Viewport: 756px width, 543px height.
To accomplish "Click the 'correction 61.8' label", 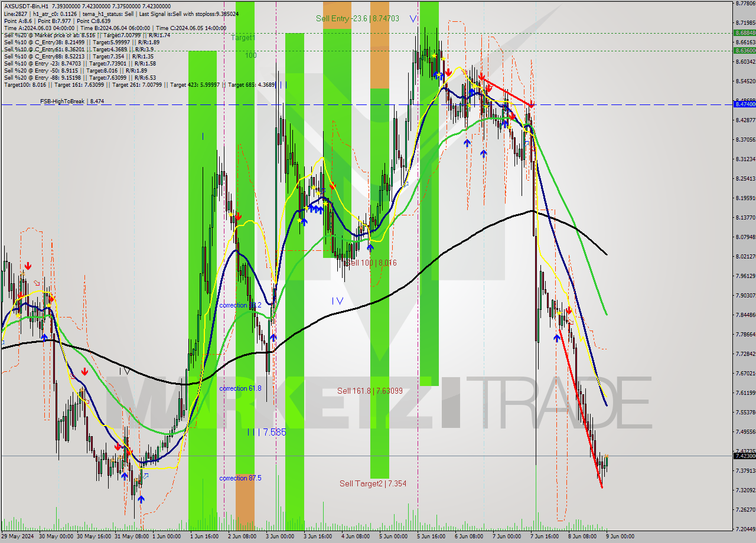I will point(240,388).
